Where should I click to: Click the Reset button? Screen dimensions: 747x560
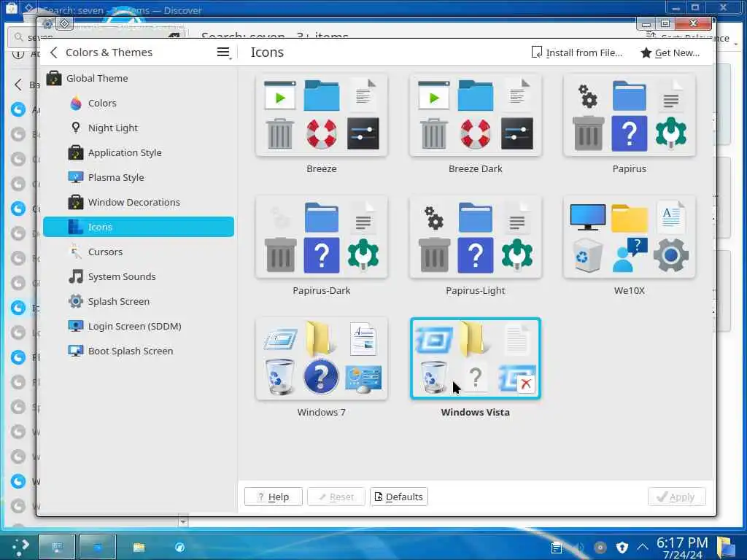click(x=336, y=497)
